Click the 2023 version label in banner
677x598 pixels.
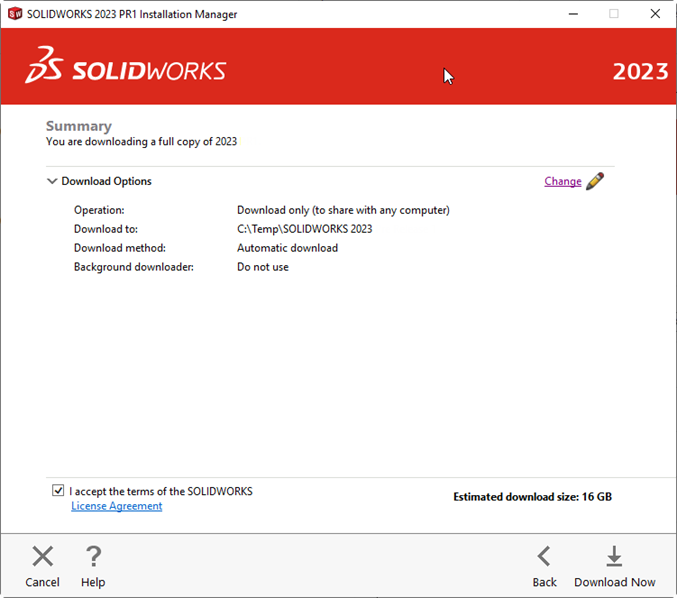pyautogui.click(x=639, y=72)
